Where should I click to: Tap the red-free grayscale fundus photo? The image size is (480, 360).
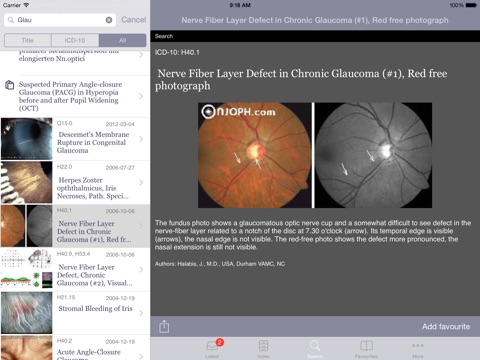coord(373,155)
